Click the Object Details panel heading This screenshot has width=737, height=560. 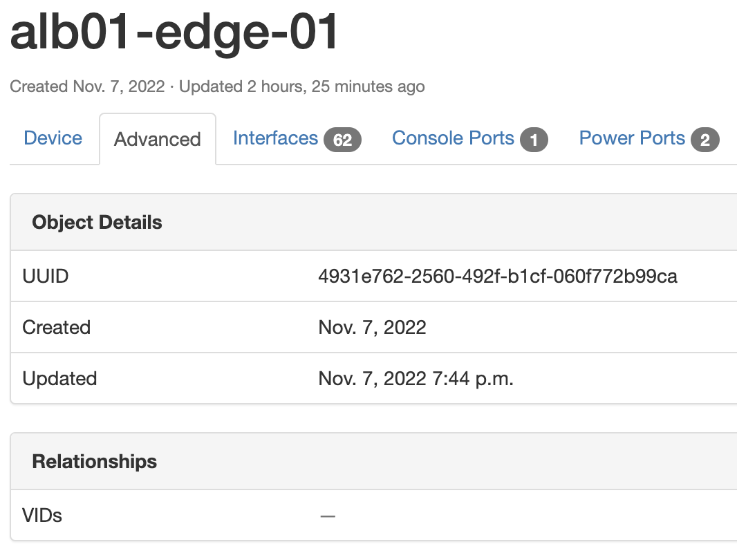tap(97, 223)
